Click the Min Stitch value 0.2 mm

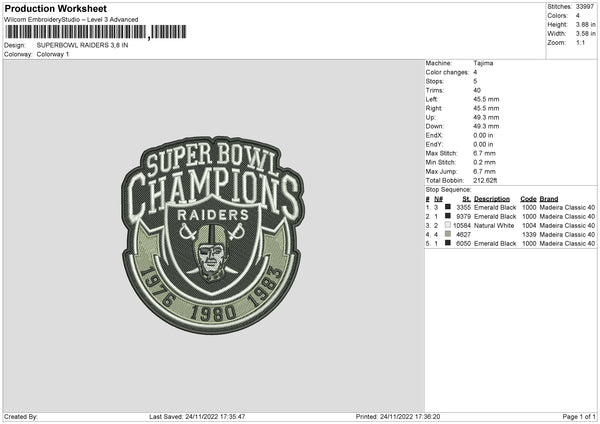pos(484,163)
